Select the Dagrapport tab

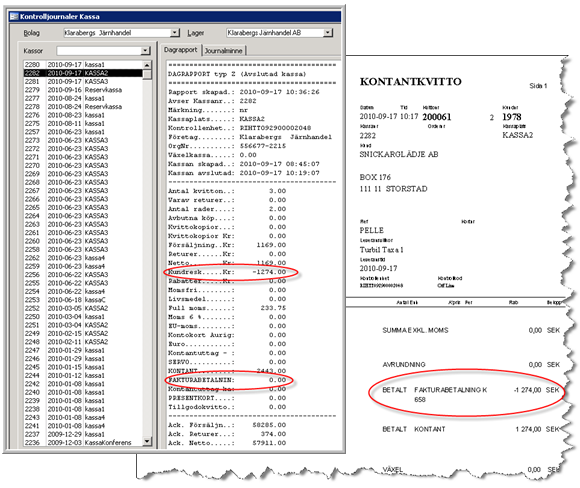[181, 50]
